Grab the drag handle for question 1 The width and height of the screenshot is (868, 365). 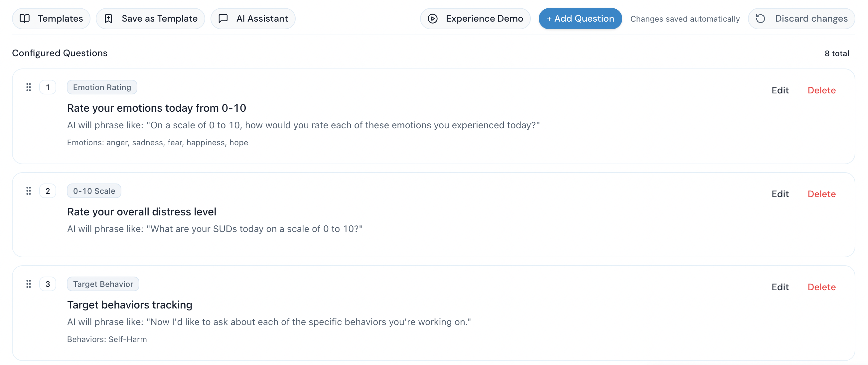pos(29,87)
